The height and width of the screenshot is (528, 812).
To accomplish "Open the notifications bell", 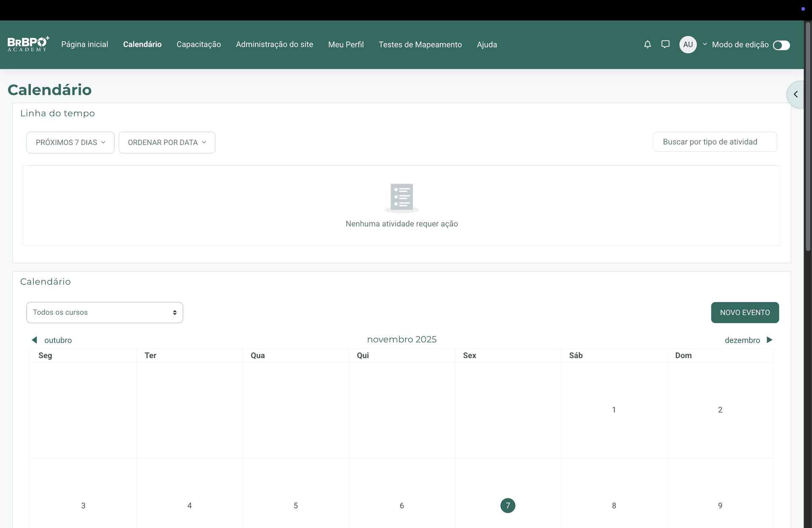I will [x=647, y=44].
